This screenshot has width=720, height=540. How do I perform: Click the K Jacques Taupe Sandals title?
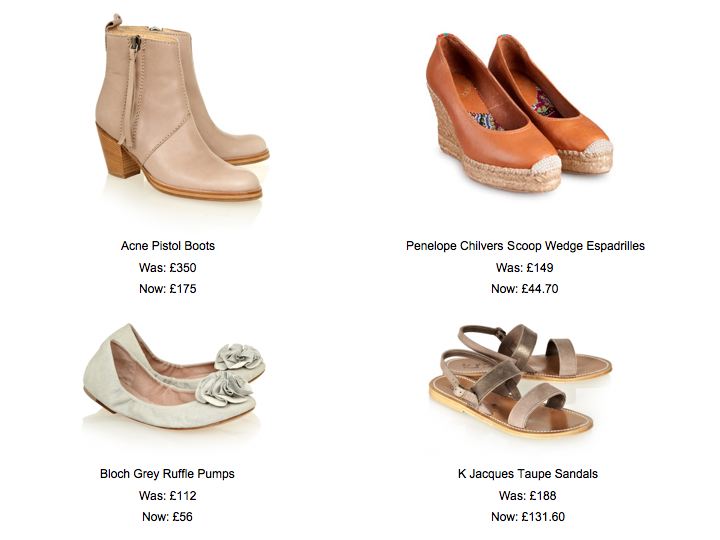coord(528,474)
